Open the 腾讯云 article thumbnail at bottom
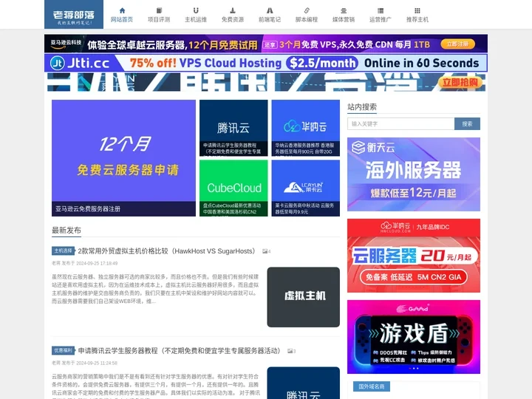The height and width of the screenshot is (399, 532). tap(304, 383)
